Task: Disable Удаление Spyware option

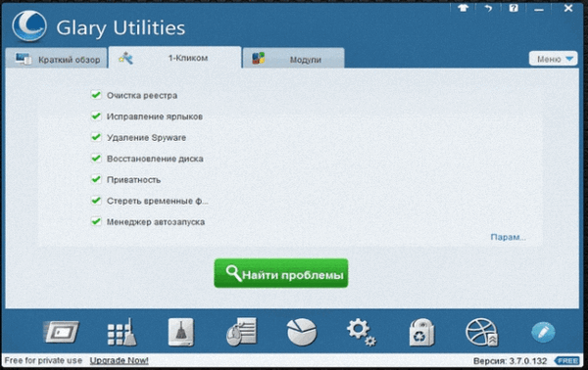Action: click(96, 137)
